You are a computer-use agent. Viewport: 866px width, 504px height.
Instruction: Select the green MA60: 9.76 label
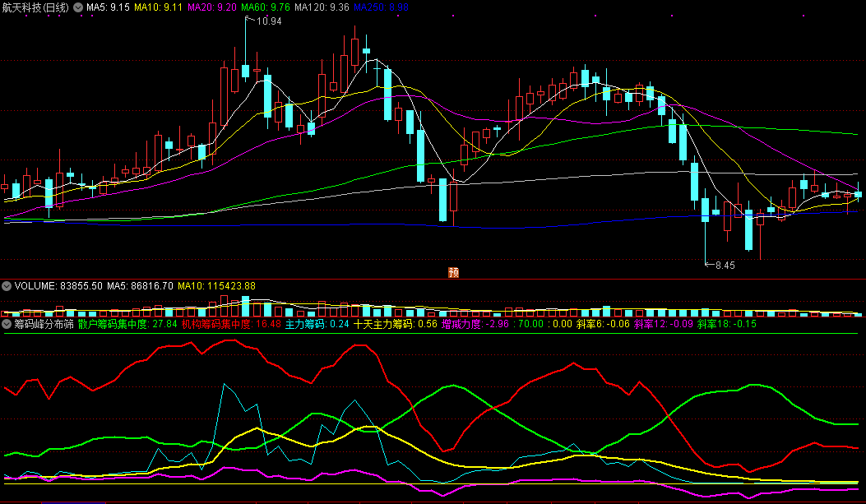pos(266,7)
